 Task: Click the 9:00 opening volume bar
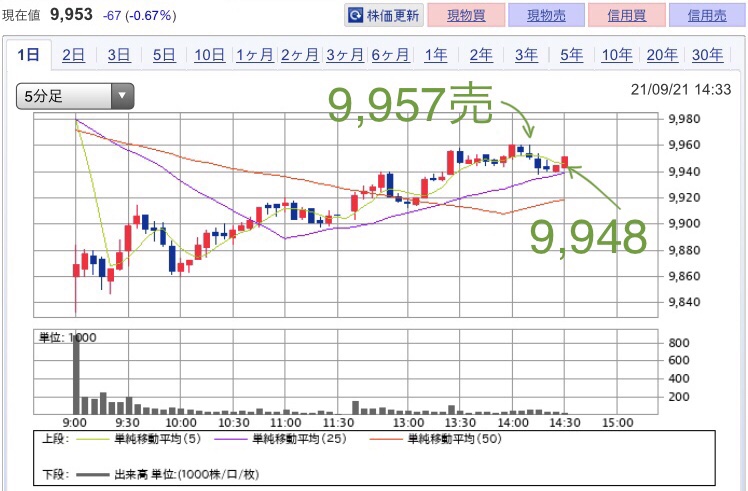(x=76, y=375)
